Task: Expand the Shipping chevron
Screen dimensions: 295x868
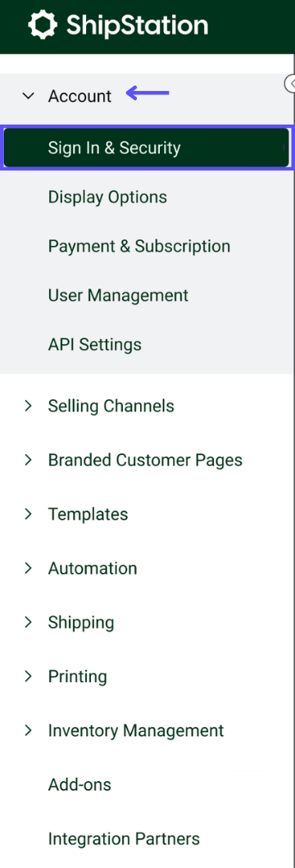Action: click(28, 622)
